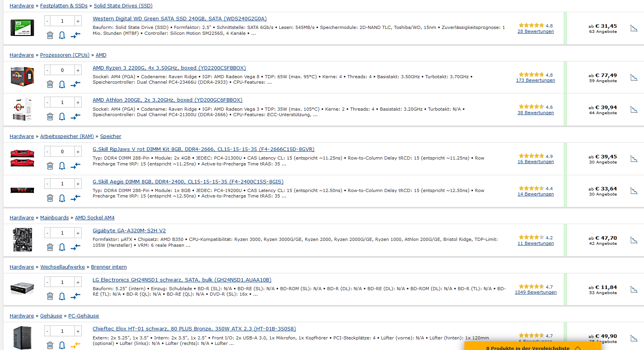Viewport: 644px width, 350px height.
Task: Delete LG GH24NSD1 burner with trash icon
Action: 50,296
